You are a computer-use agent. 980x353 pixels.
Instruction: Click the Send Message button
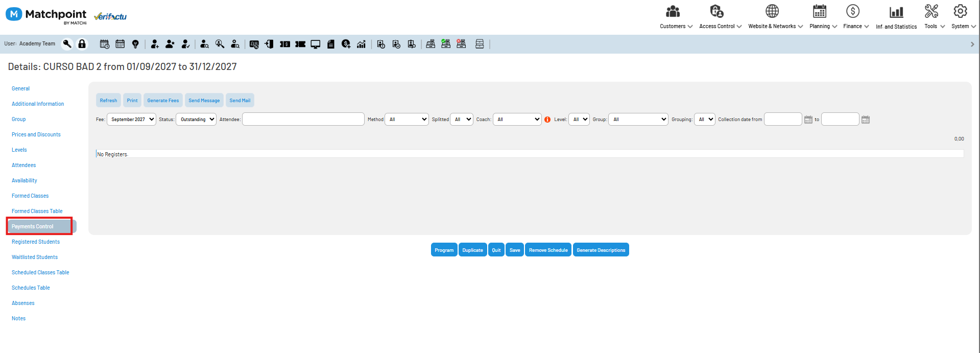click(x=204, y=100)
